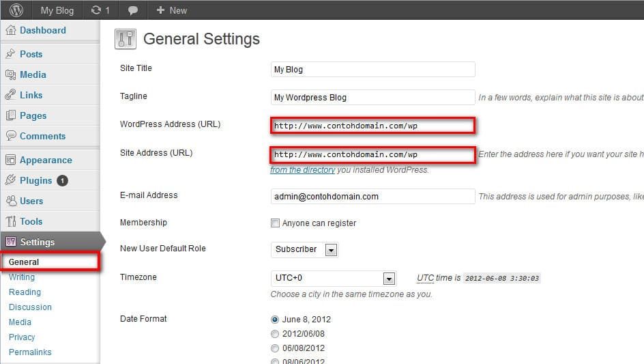The width and height of the screenshot is (644, 364).
Task: Click the plus New icon
Action: 160,10
